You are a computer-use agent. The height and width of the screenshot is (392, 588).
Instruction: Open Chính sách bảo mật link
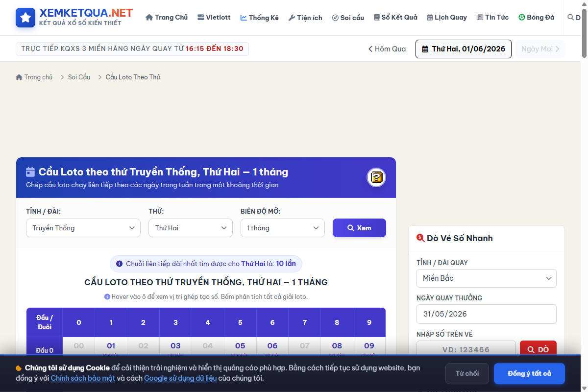pyautogui.click(x=83, y=378)
